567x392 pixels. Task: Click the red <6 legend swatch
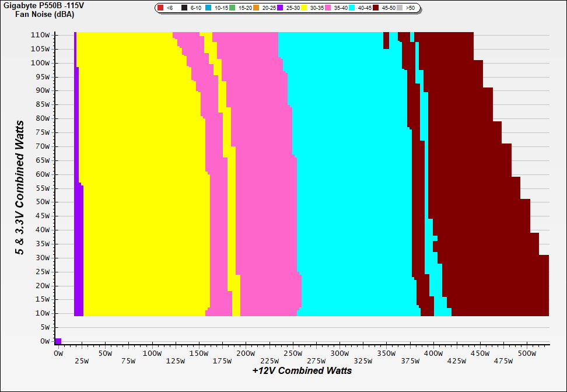(x=160, y=8)
